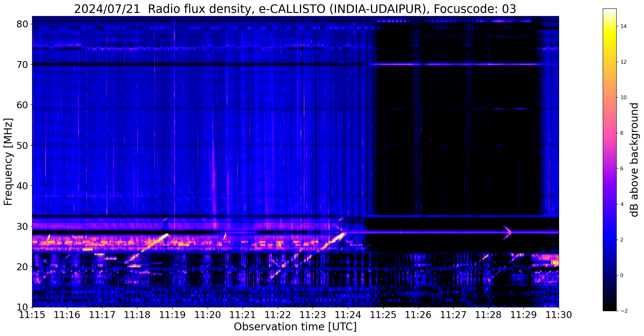Click the 'Frequency [MHz]' y-axis label

click(8, 162)
